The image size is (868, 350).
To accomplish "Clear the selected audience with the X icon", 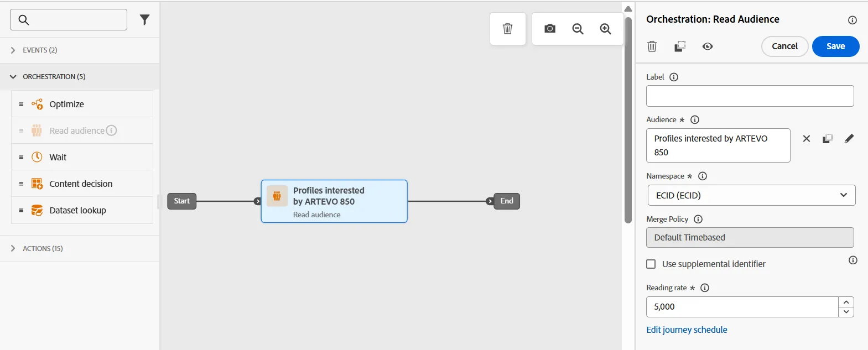I will coord(807,139).
